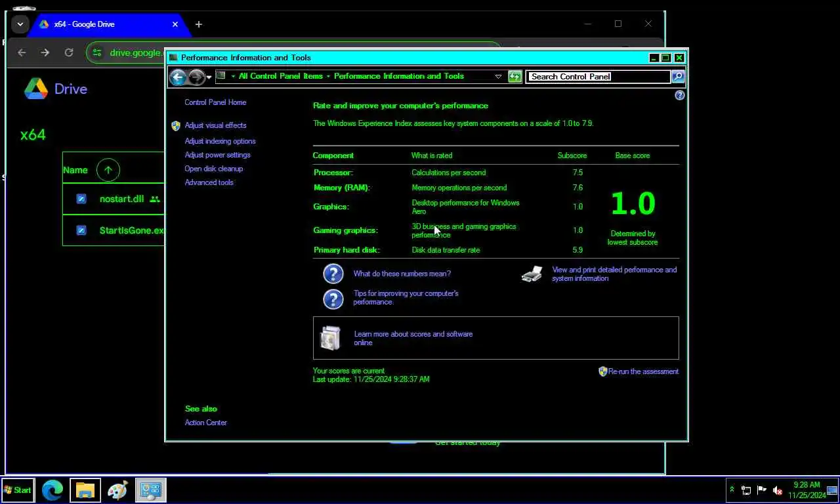Refresh the Control Panel address bar
This screenshot has width=840, height=504.
click(x=514, y=76)
